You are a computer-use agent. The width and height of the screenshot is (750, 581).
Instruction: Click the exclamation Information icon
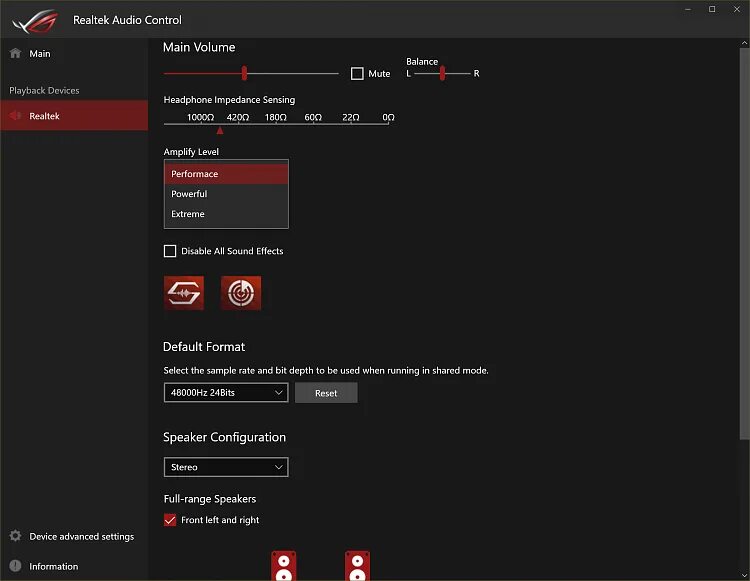pos(15,566)
